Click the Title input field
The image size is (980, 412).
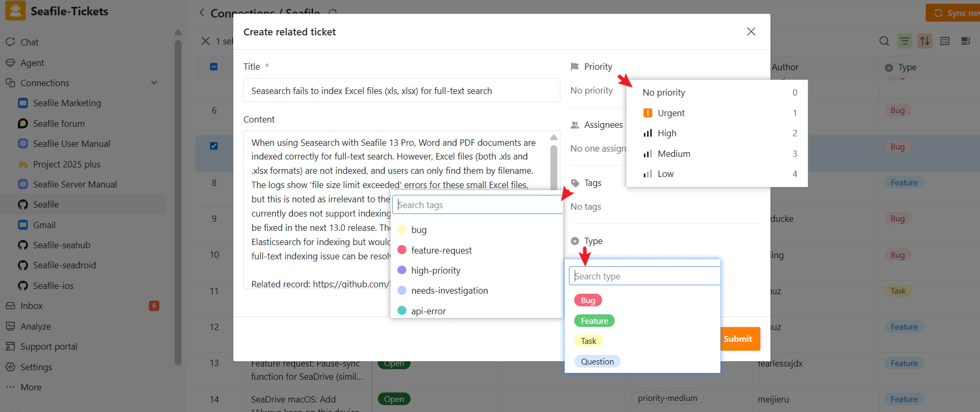(x=402, y=90)
